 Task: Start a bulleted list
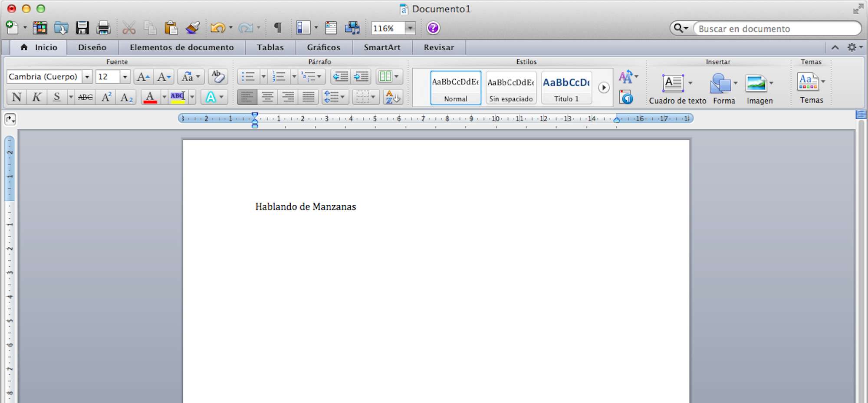coord(248,77)
